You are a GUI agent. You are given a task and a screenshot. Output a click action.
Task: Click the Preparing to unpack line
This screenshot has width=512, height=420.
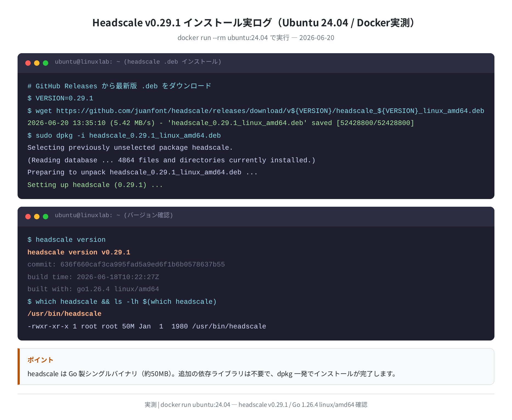click(x=142, y=172)
